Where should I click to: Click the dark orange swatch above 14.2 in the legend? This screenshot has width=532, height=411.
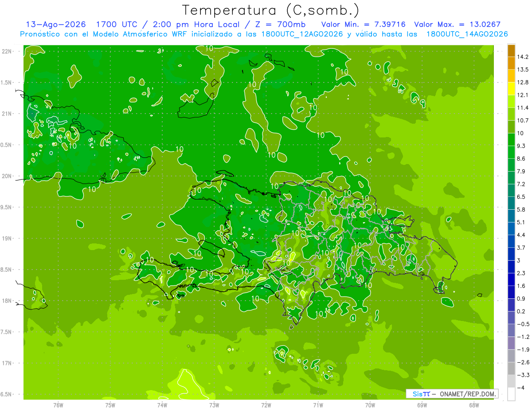point(511,51)
